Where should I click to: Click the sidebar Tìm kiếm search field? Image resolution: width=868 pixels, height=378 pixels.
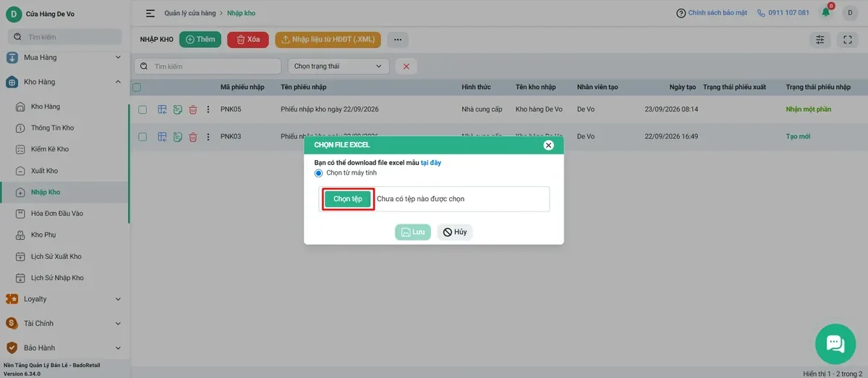click(x=64, y=37)
